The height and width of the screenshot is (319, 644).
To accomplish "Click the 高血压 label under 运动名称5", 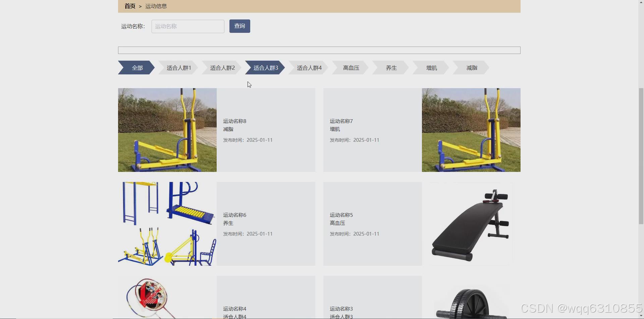I will tap(337, 223).
